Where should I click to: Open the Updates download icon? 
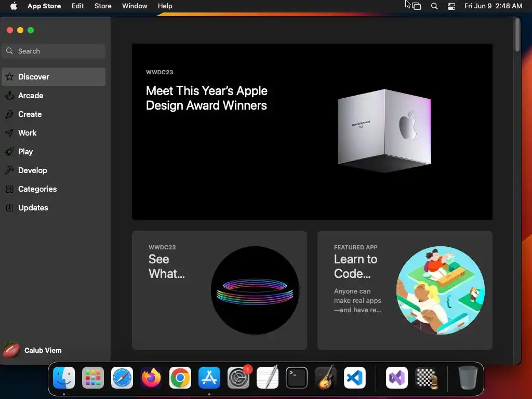coord(9,208)
